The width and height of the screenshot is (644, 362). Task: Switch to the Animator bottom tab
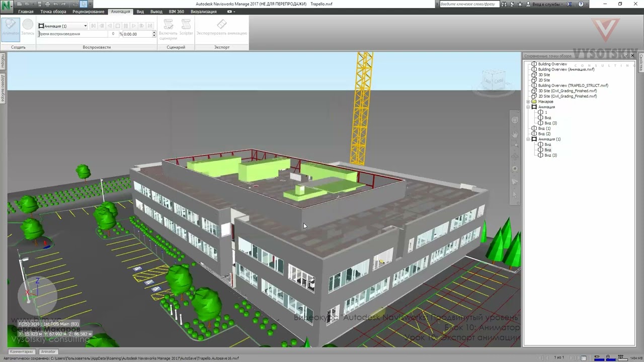coord(48,351)
